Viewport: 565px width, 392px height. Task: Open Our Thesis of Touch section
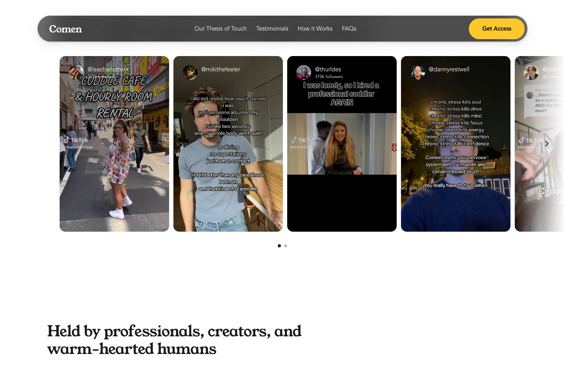[221, 29]
